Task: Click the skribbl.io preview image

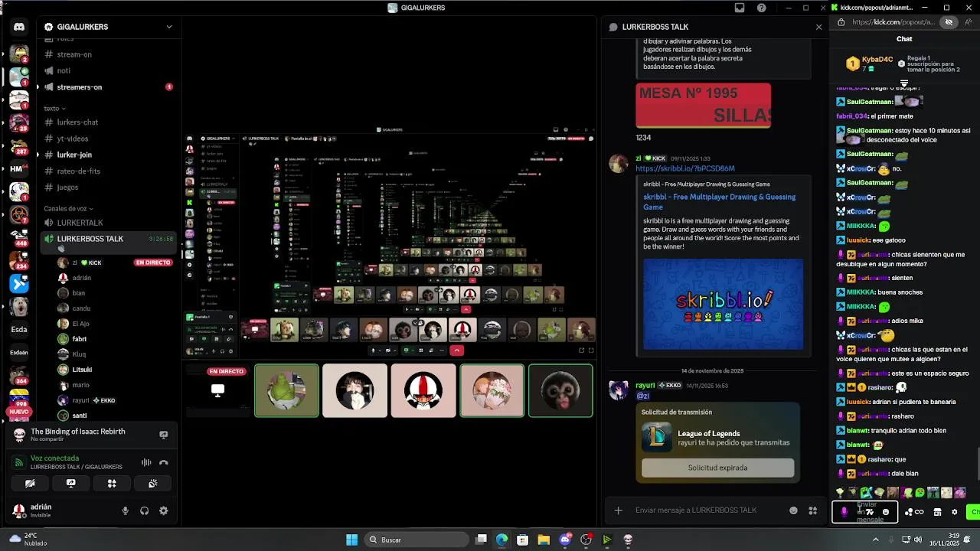Action: point(723,304)
